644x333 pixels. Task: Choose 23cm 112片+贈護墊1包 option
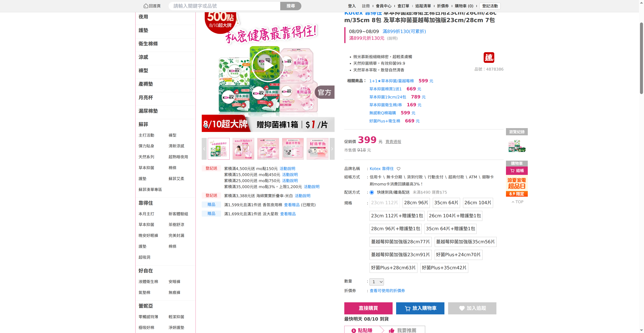397,216
